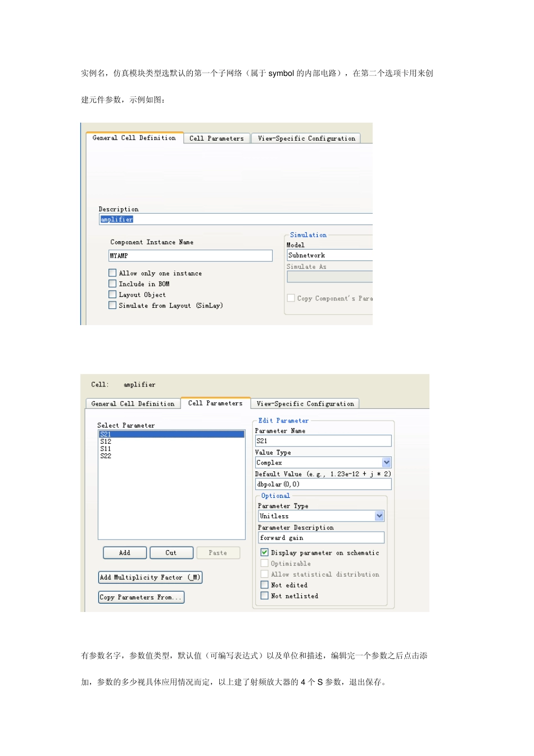Toggle Allow statistical distribution checkbox
534x756 pixels.
264,574
